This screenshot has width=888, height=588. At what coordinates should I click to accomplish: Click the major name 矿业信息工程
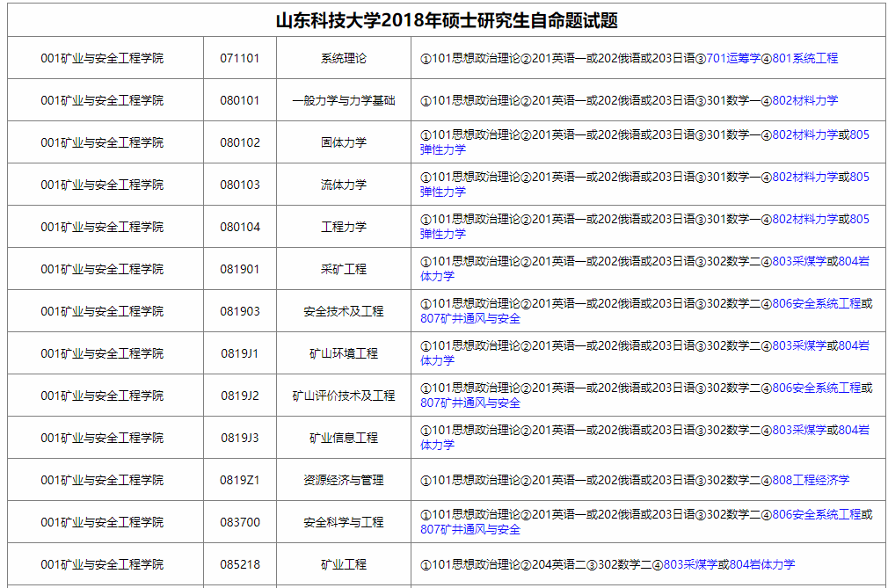(x=343, y=438)
